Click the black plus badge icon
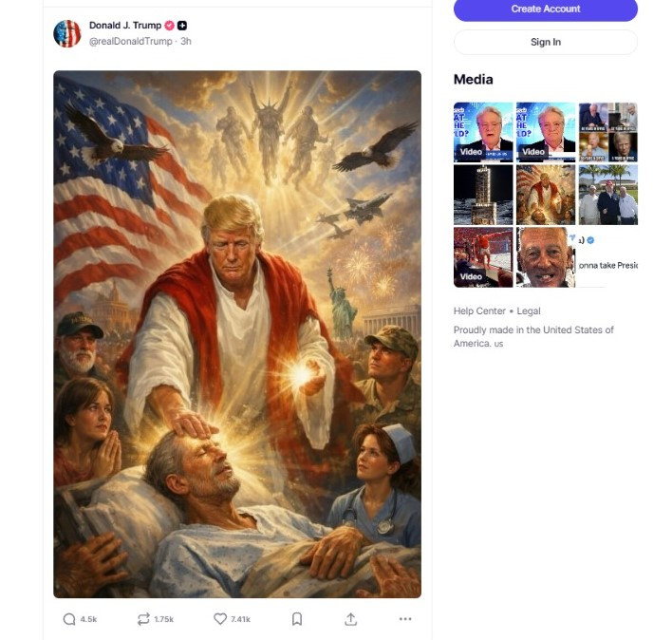 (x=182, y=26)
